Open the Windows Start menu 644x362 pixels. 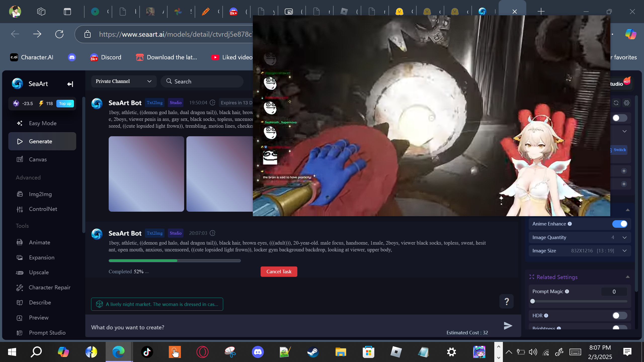(x=12, y=352)
